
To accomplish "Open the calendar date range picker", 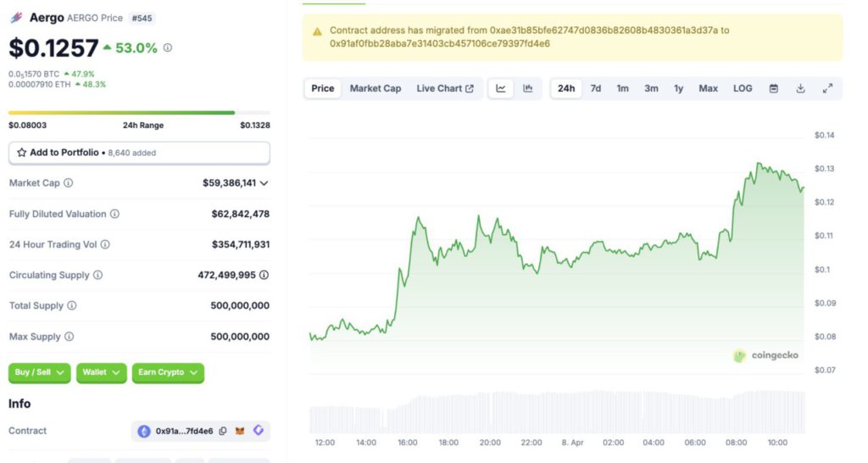I will [x=774, y=88].
